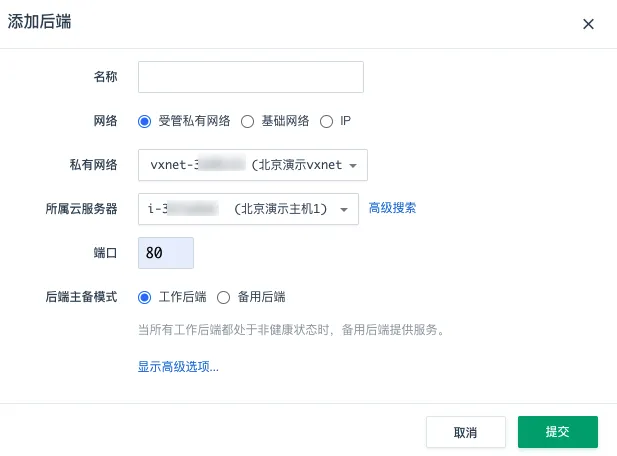This screenshot has width=617, height=456.
Task: Open the 私有网络 vxnet dropdown
Action: point(252,165)
